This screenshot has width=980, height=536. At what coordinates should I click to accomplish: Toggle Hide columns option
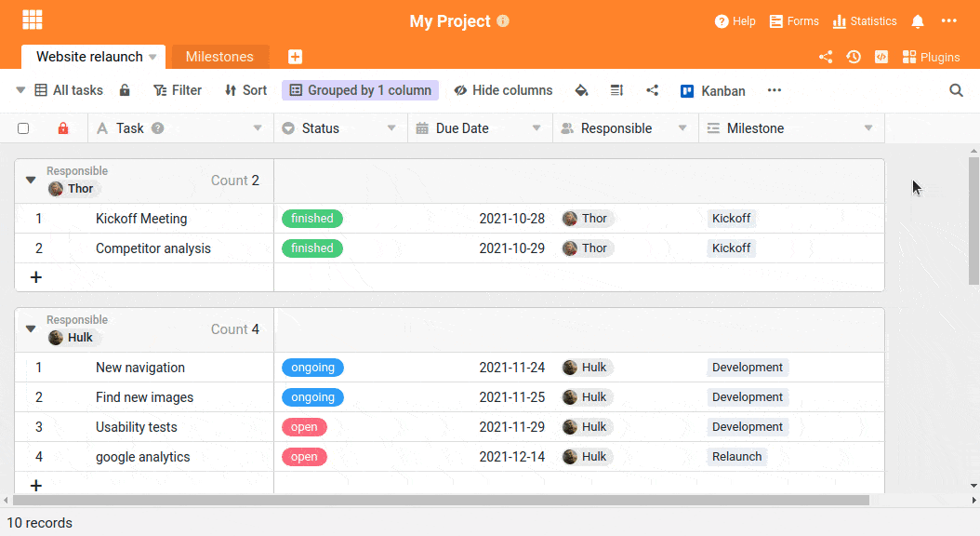pyautogui.click(x=503, y=90)
